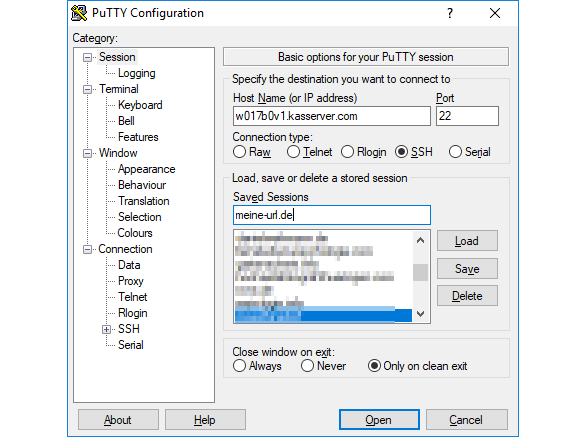Viewport: 586px width, 437px height.
Task: Open the Telnet category in tree
Action: (133, 297)
